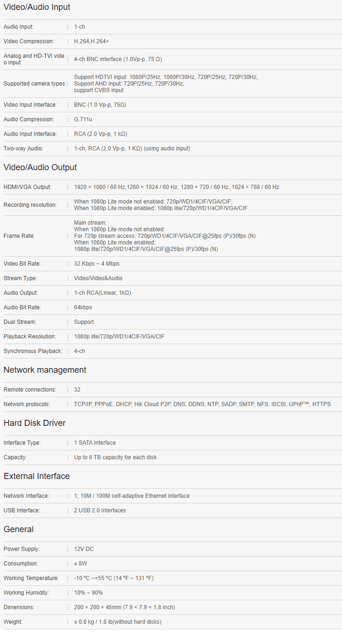
Task: Click the Network management section heading
Action: tap(45, 370)
